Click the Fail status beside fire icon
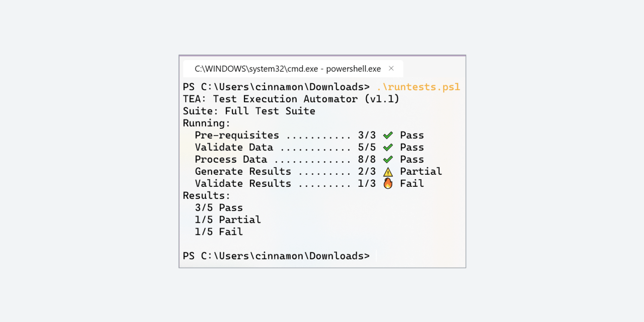The width and height of the screenshot is (644, 322). 412,183
